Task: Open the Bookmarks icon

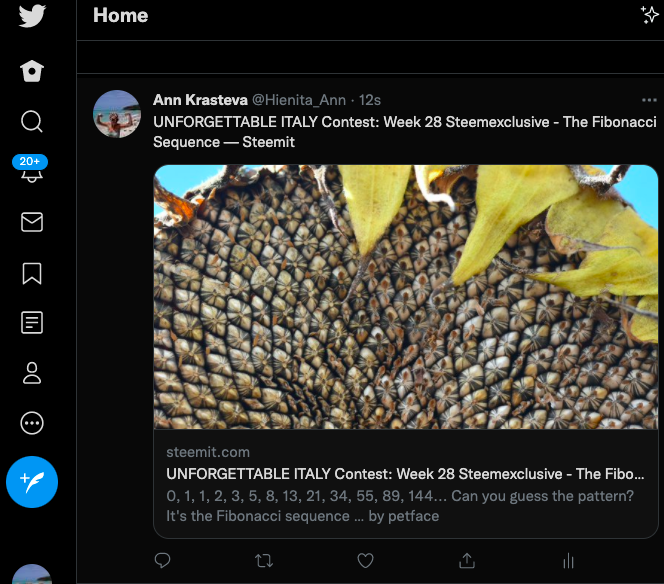Action: pos(32,273)
